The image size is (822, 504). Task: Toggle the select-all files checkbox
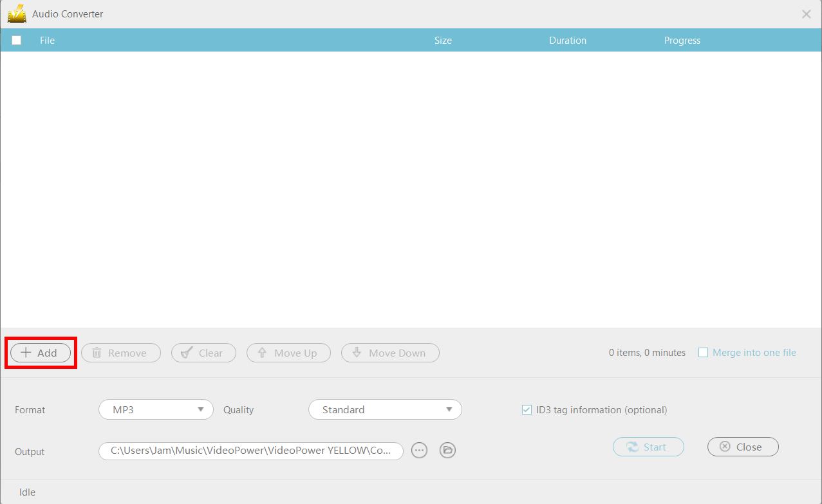click(17, 40)
